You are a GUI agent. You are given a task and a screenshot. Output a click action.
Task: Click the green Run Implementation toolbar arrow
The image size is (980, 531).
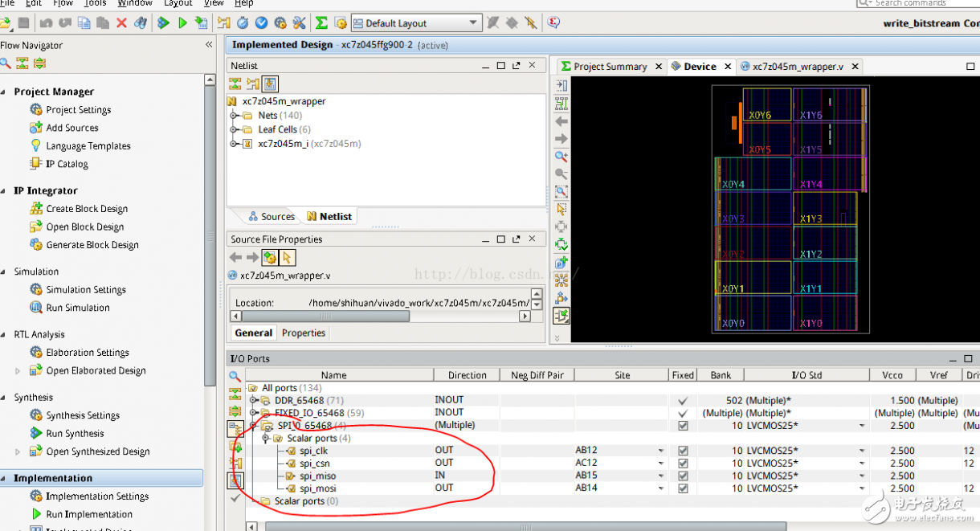182,23
